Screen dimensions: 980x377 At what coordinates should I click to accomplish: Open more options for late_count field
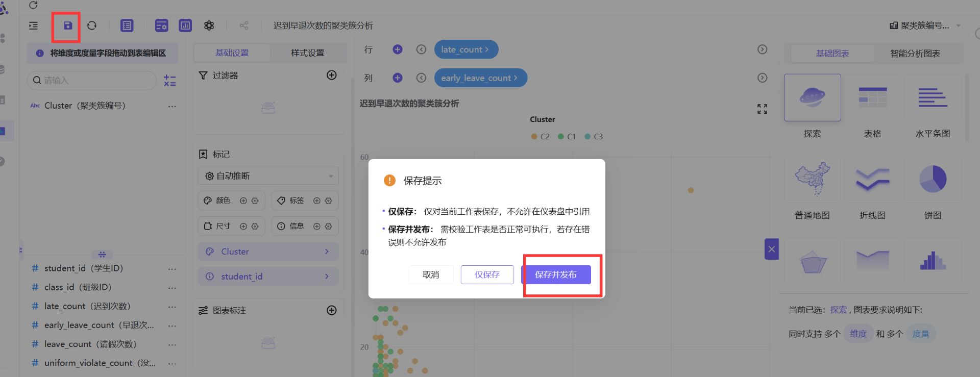point(172,307)
